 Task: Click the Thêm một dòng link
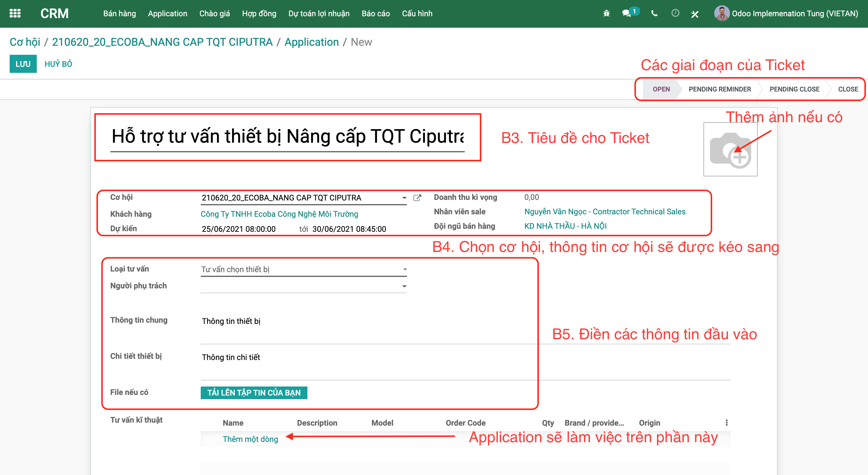pyautogui.click(x=250, y=439)
